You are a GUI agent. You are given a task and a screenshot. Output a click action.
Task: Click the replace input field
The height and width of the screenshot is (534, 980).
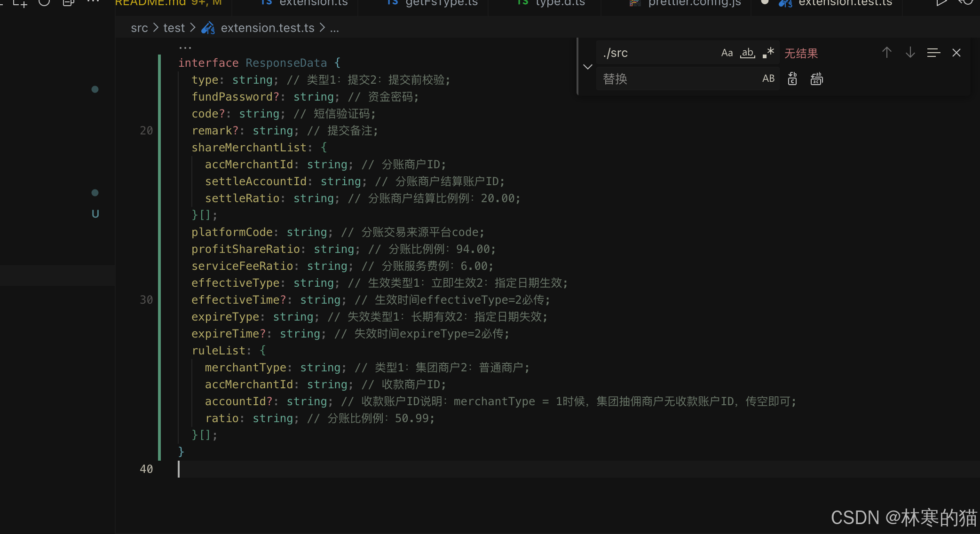pos(677,79)
